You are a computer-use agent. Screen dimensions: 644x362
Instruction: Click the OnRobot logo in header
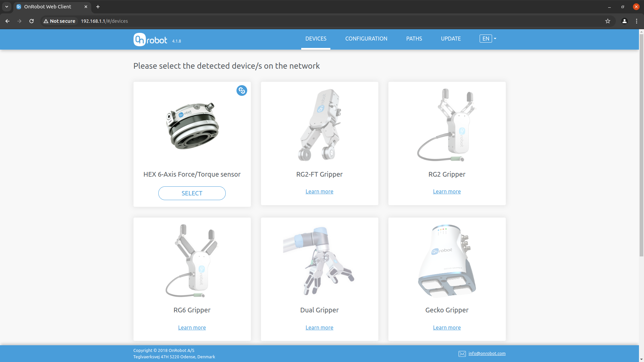click(150, 40)
